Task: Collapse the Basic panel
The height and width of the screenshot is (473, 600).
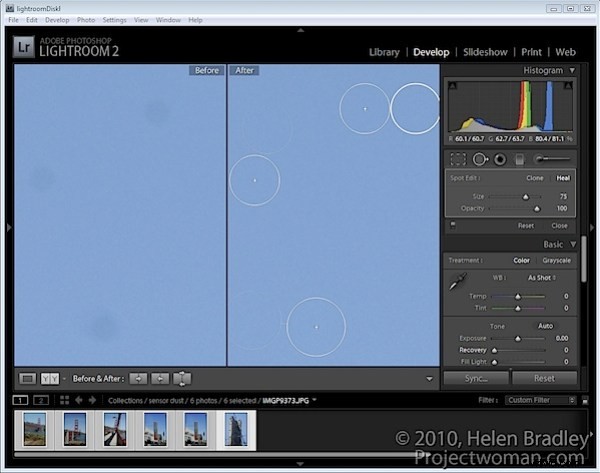Action: pos(573,244)
